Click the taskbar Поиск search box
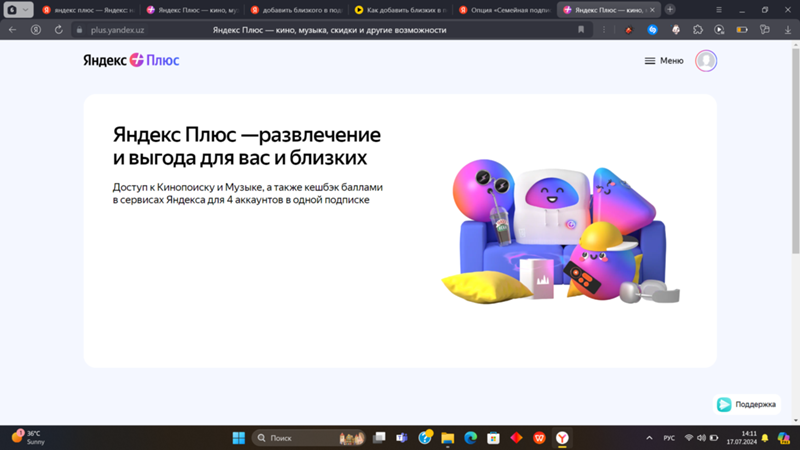 click(x=309, y=438)
